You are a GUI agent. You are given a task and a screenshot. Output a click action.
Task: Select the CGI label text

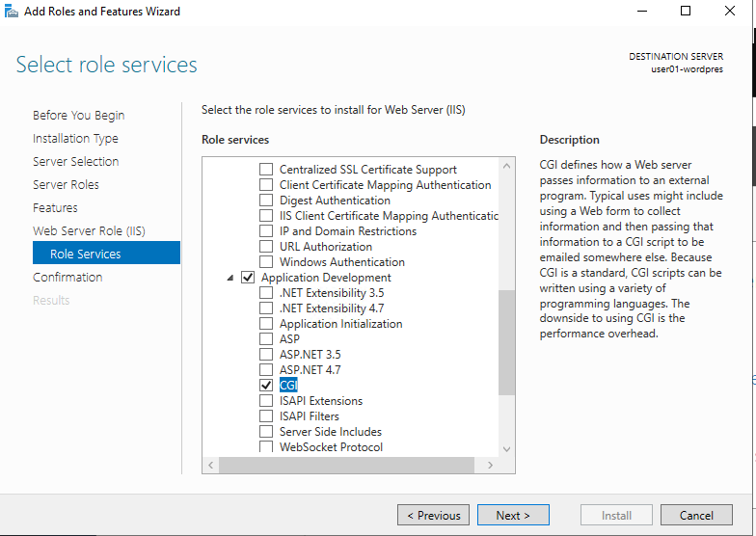pos(288,386)
